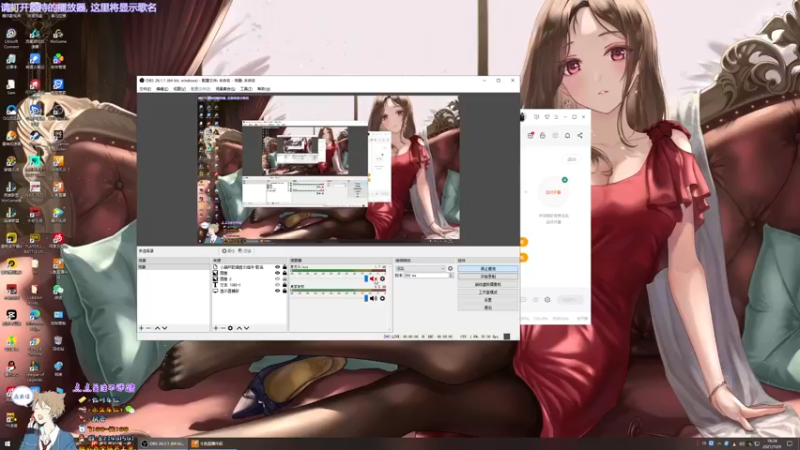
Task: Click the 启动虚拟摄像机 button
Action: pos(488,284)
